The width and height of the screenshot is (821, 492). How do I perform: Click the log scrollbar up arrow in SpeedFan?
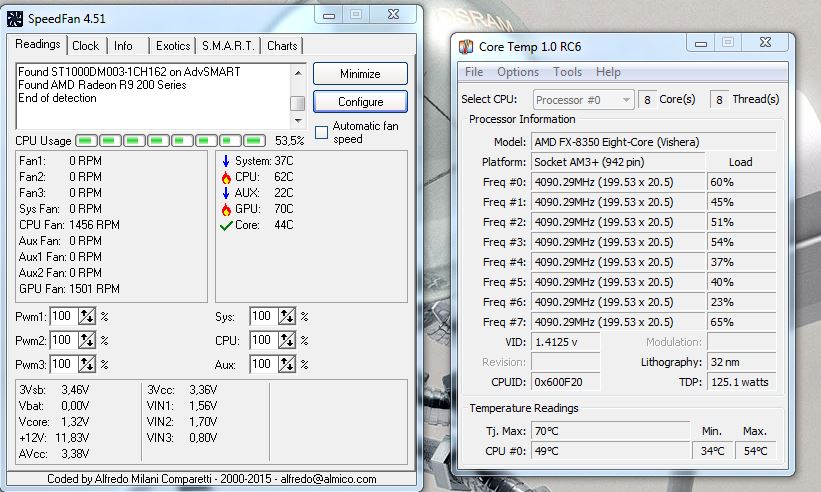(x=297, y=72)
